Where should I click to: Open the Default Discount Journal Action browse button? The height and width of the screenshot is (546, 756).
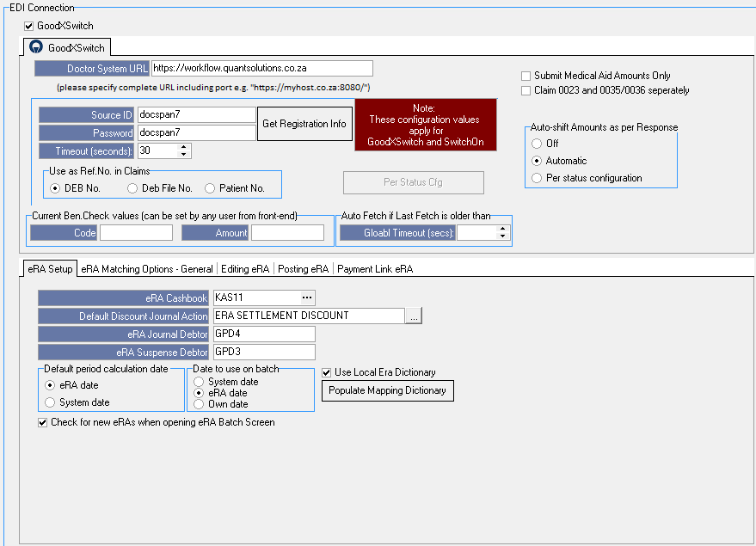[413, 316]
